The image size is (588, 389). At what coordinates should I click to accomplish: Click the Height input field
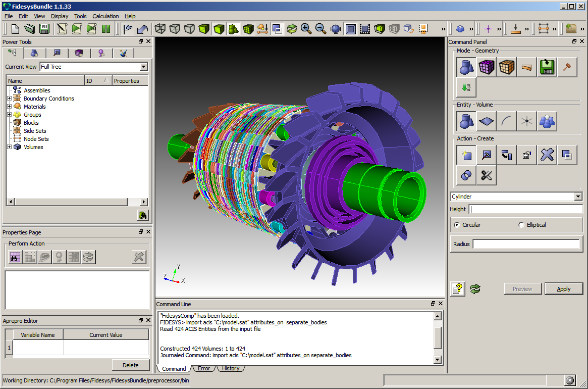pos(525,209)
